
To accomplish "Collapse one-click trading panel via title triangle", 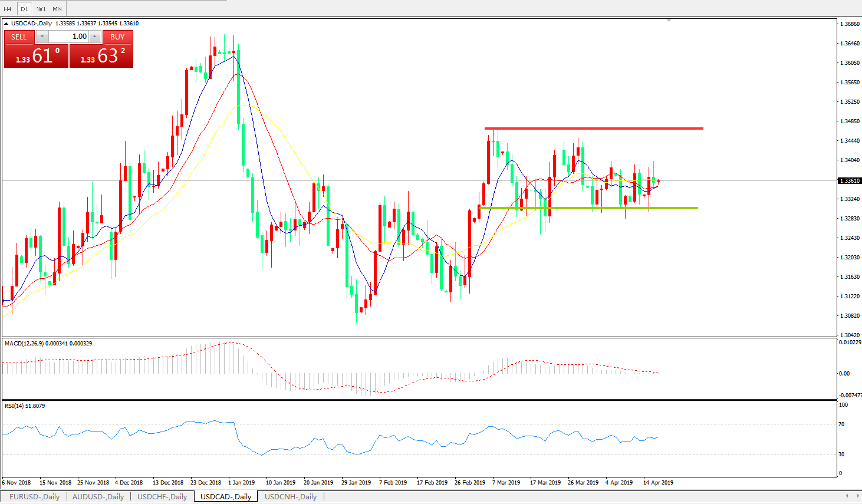I will coord(6,24).
